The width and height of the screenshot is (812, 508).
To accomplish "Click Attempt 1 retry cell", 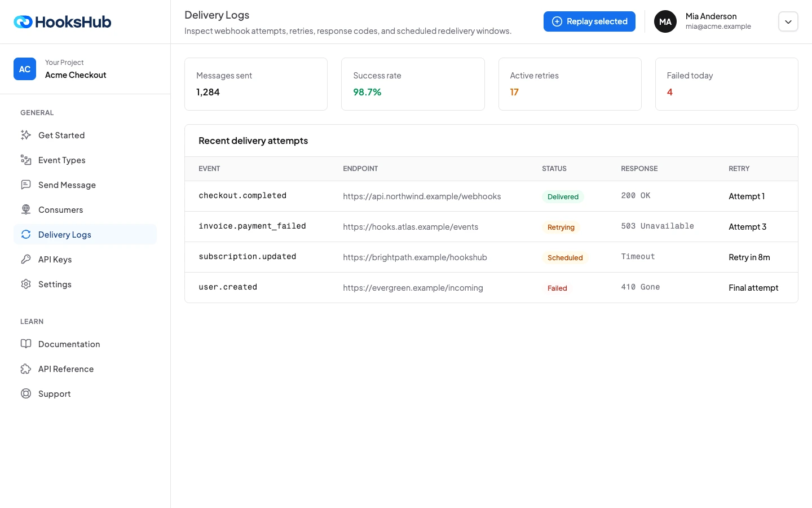I will pyautogui.click(x=747, y=196).
